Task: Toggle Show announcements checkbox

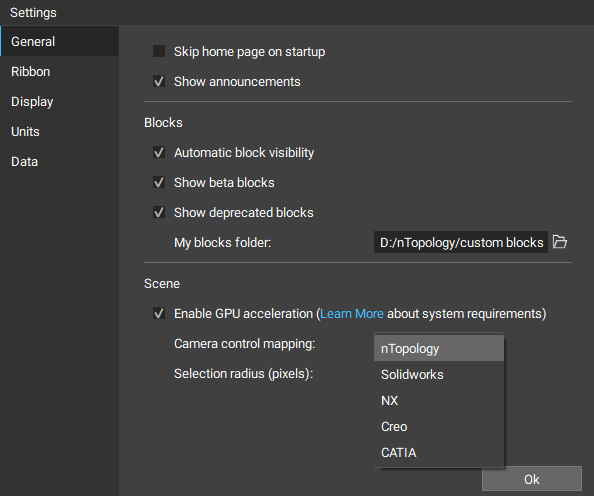Action: pos(159,81)
